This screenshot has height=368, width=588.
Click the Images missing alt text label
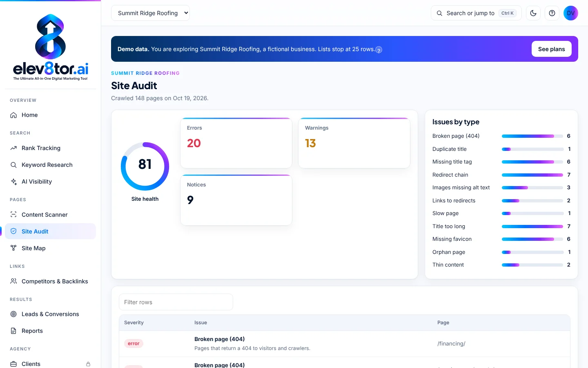coord(461,188)
